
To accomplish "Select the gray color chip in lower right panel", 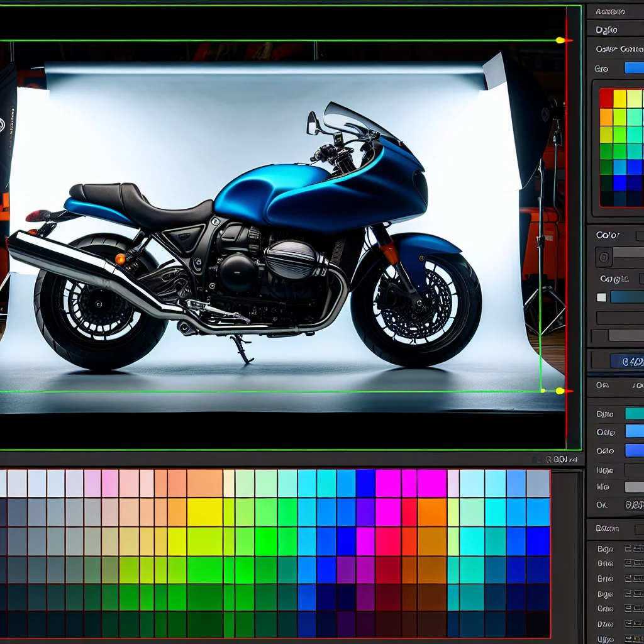I will coord(634,487).
